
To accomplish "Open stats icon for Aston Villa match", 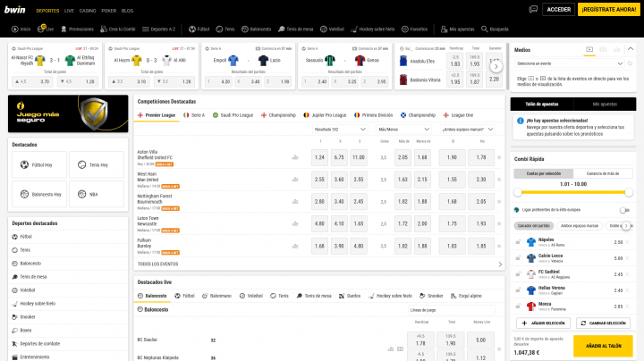I will 295,157.
